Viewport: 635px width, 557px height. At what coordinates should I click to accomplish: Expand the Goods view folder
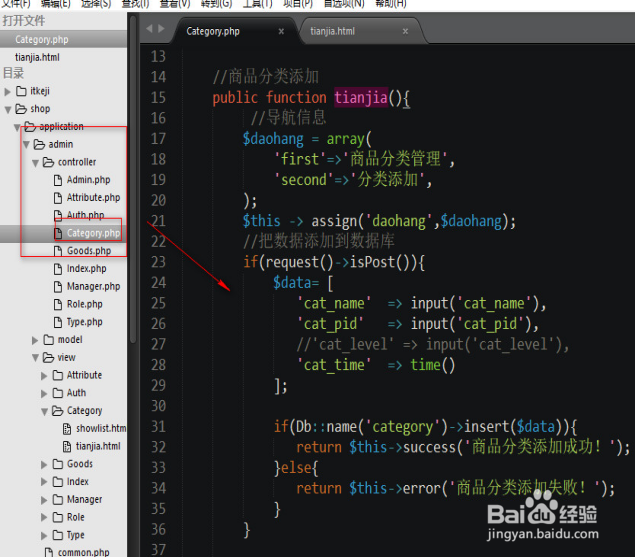tap(44, 464)
